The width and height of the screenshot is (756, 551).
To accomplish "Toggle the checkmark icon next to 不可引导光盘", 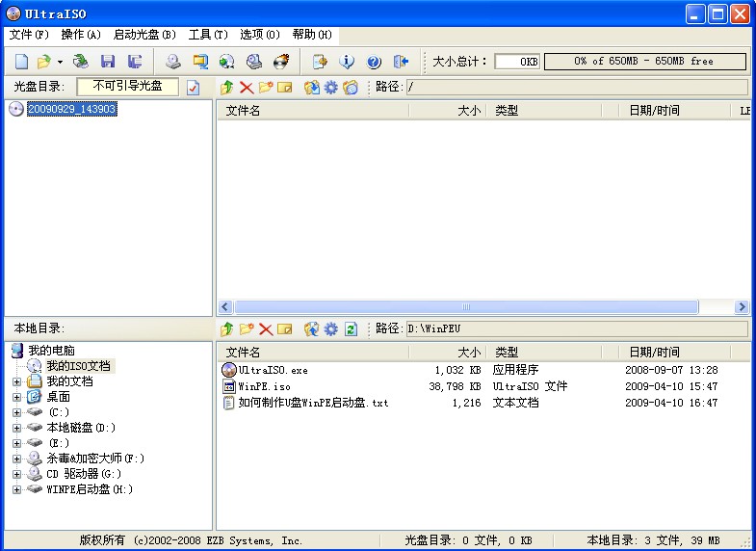I will pyautogui.click(x=193, y=88).
